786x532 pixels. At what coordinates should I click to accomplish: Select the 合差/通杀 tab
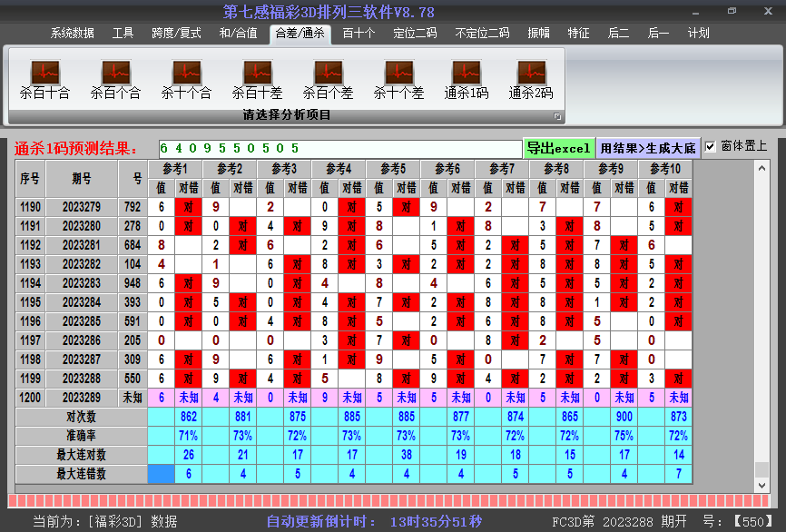point(300,33)
